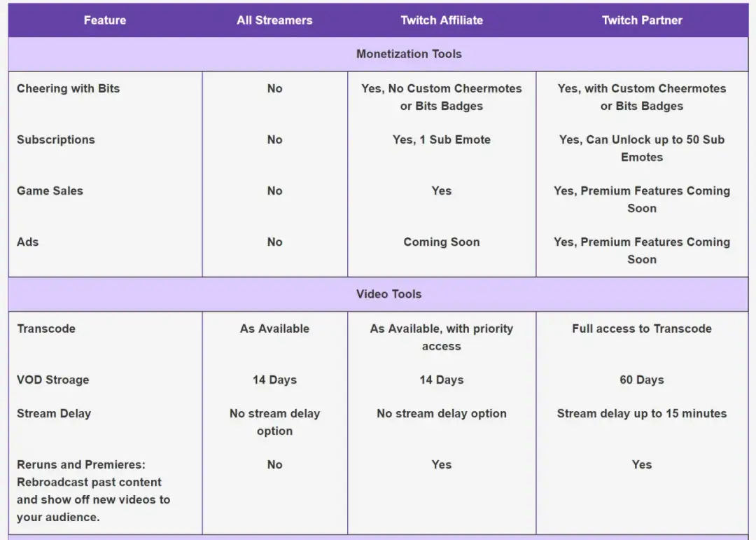This screenshot has width=756, height=540.
Task: Click the Twitch Affiliate column header
Action: click(442, 20)
